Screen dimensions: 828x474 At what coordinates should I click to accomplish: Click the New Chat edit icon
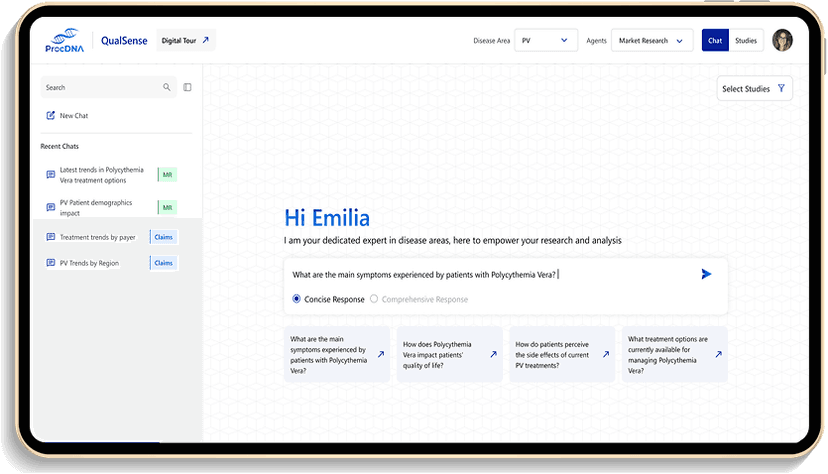tap(51, 115)
